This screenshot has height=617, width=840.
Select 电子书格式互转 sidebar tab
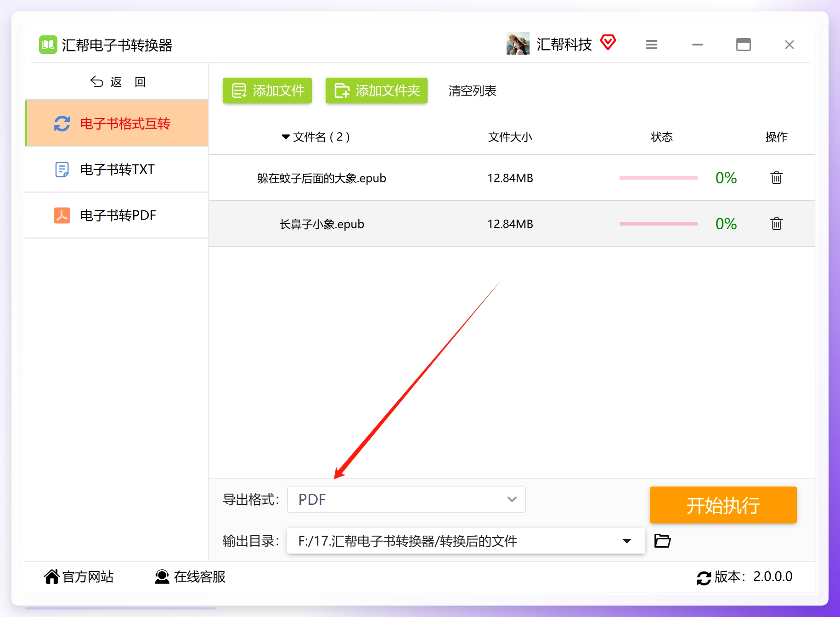tap(117, 123)
